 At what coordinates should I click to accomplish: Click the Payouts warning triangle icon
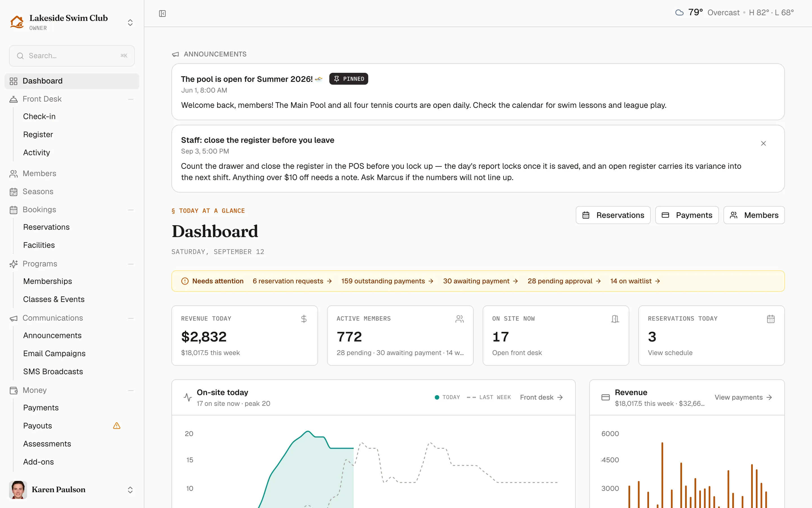[117, 426]
